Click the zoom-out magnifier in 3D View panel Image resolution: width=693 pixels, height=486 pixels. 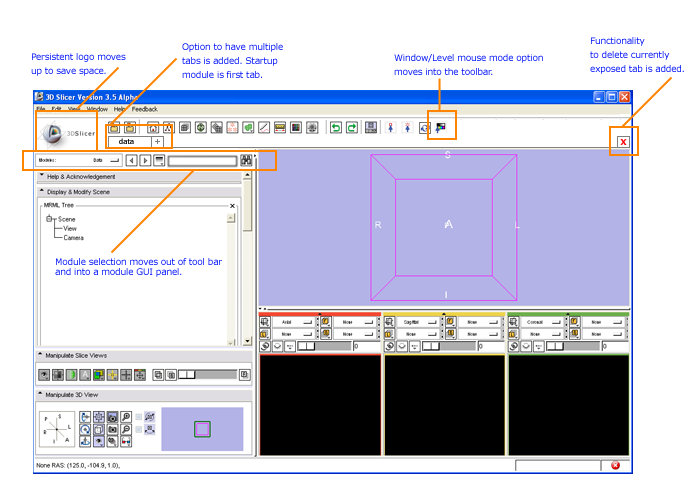click(126, 429)
